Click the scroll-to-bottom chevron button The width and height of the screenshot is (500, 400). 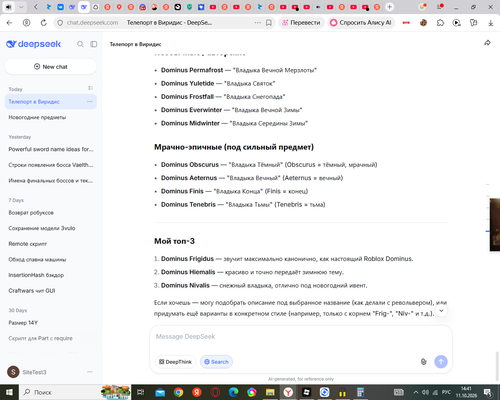click(x=441, y=311)
